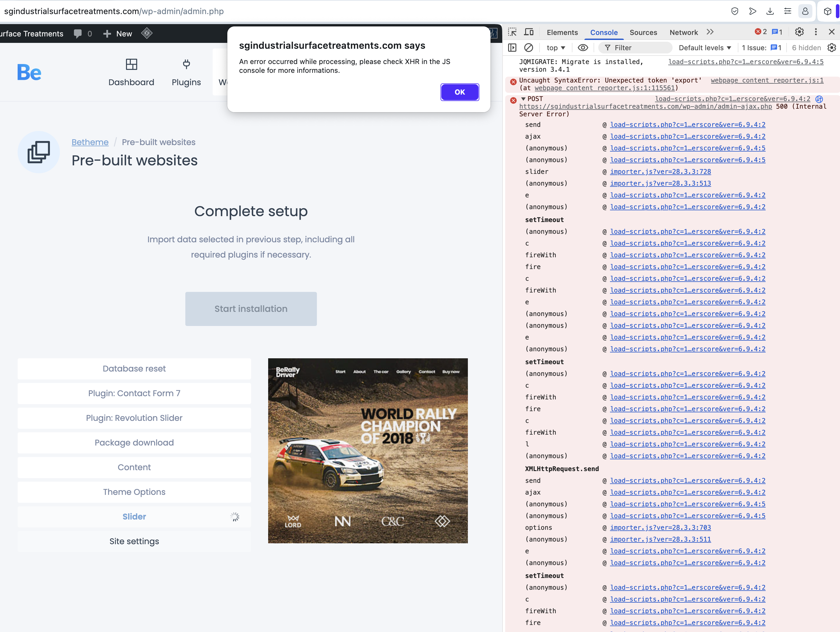Switch to the Network tab
This screenshot has width=840, height=632.
683,33
